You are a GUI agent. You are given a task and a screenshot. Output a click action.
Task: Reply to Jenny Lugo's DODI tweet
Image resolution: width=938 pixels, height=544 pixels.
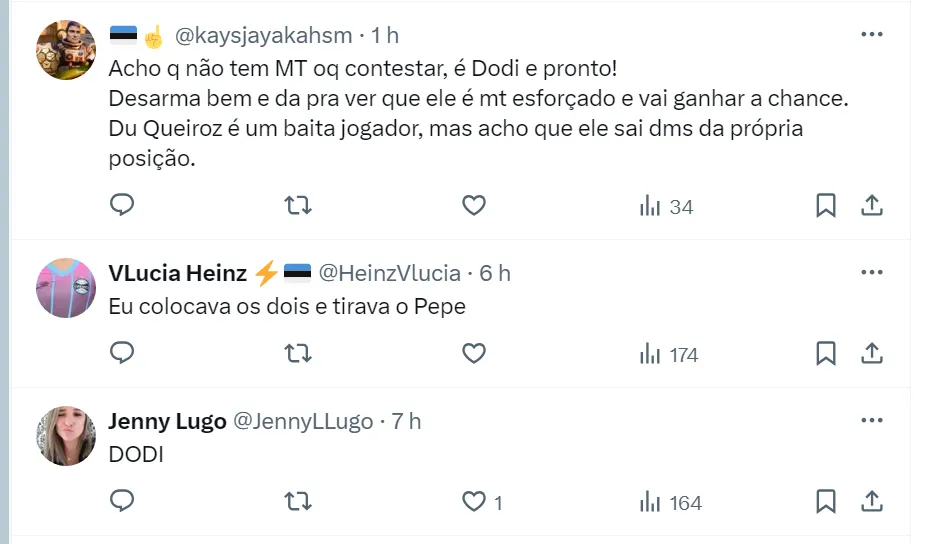(x=122, y=501)
